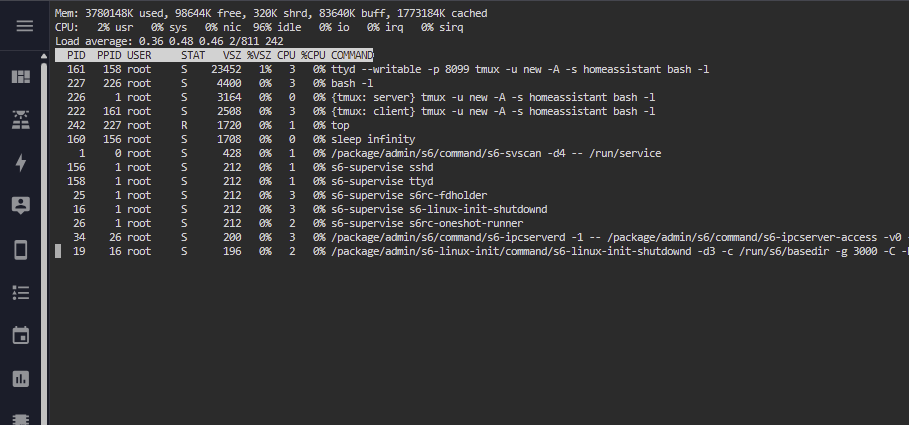Click the stacked server icon at the sidebar bottom
This screenshot has width=909, height=425.
[x=20, y=418]
